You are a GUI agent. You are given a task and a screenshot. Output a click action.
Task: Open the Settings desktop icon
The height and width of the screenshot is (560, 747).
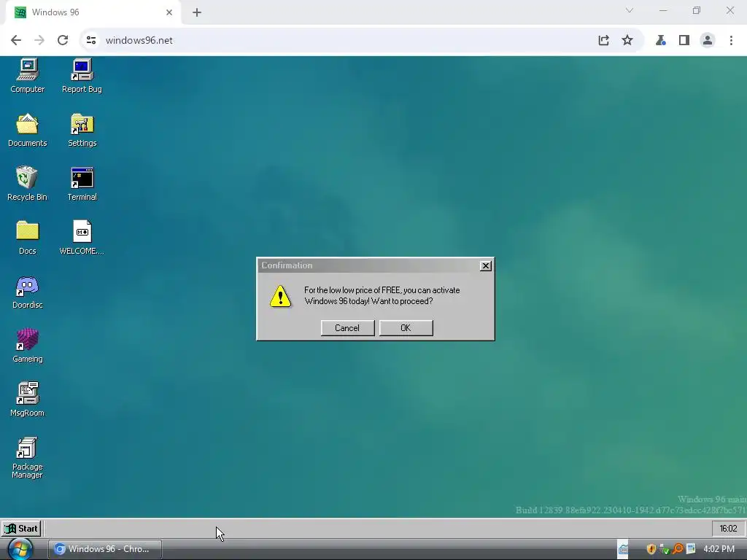pos(82,130)
